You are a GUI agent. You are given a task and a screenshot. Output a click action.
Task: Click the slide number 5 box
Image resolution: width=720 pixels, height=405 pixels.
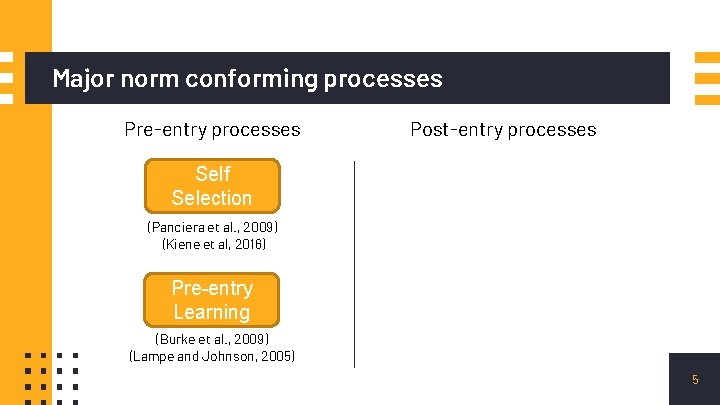(695, 379)
